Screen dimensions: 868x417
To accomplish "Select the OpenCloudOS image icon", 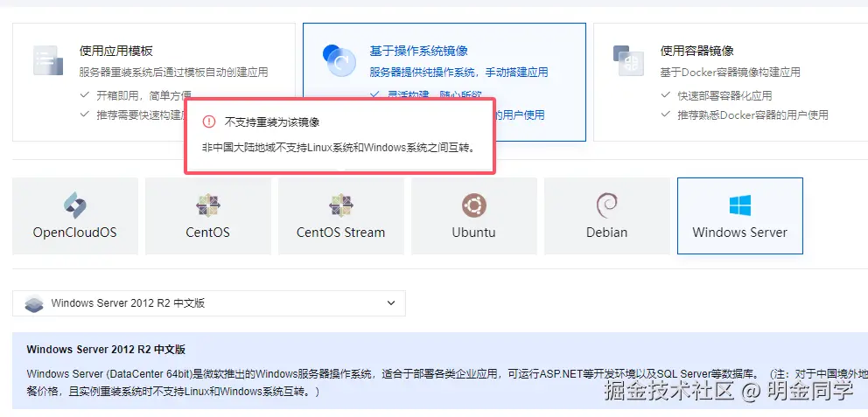I will (75, 205).
